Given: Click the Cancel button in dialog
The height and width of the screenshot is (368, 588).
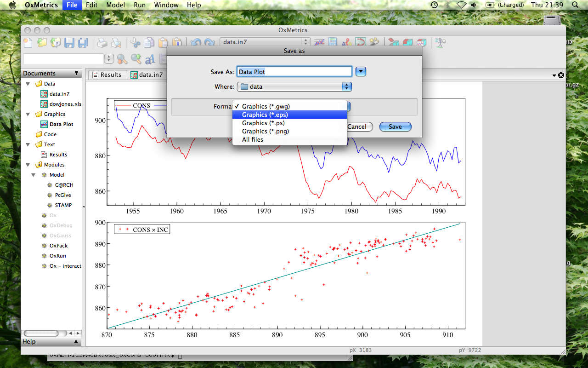Looking at the screenshot, I should (357, 127).
